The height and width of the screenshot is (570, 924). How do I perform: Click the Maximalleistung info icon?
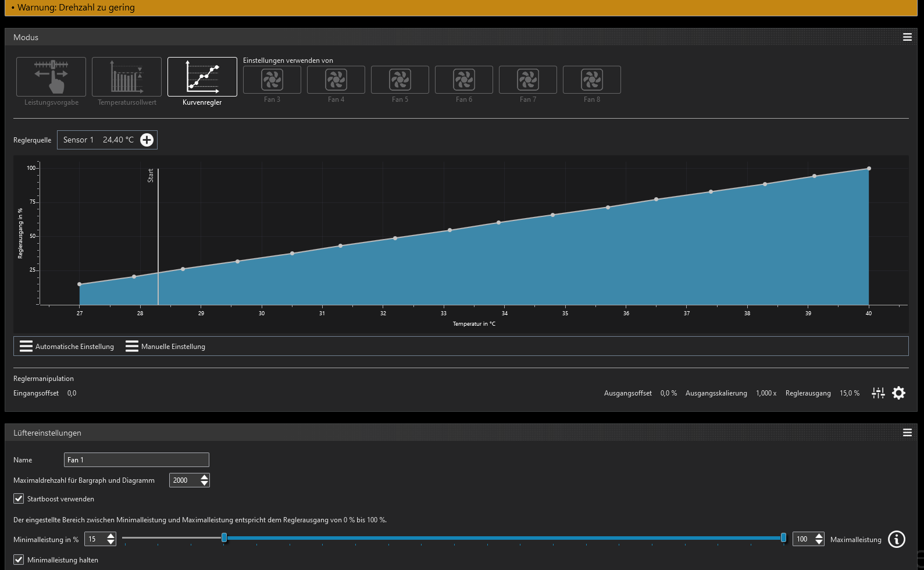coord(897,540)
